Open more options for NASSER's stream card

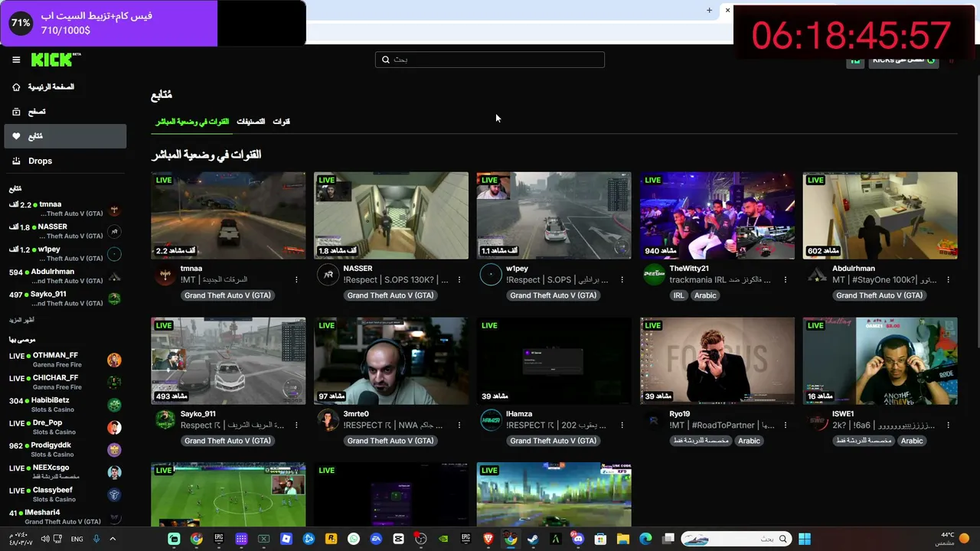459,280
